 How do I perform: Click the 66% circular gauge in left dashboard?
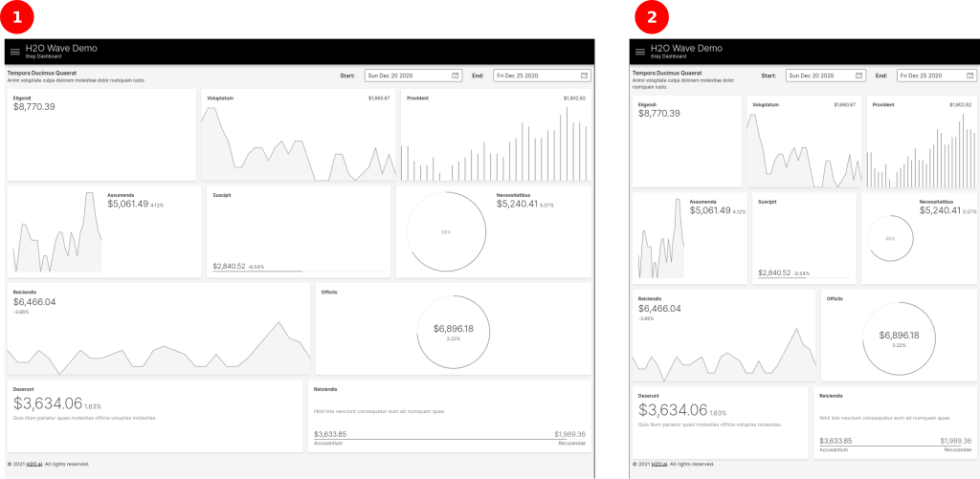click(x=446, y=231)
